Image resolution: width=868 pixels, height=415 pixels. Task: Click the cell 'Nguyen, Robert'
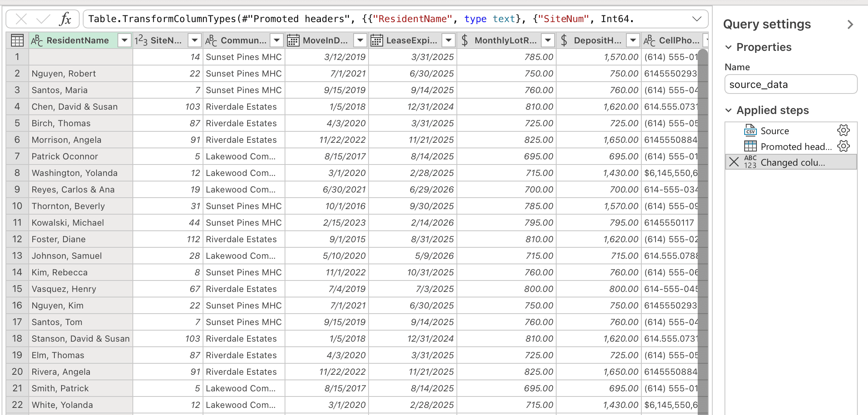tap(81, 73)
